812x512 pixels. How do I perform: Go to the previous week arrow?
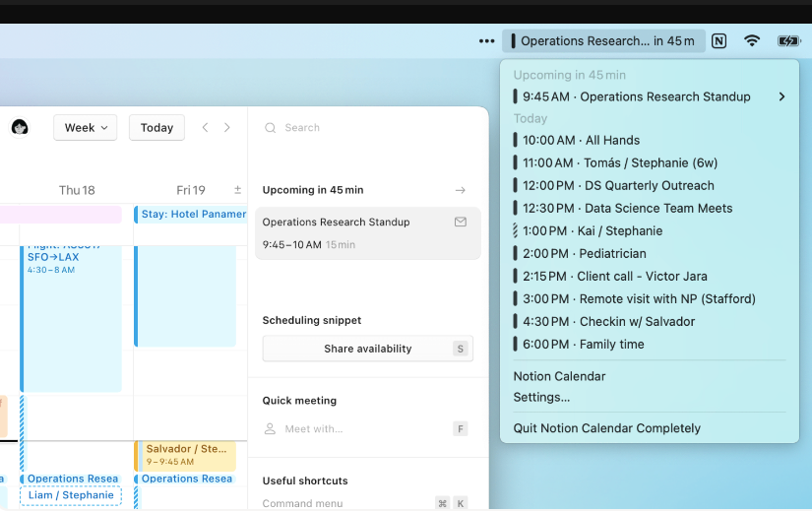tap(206, 128)
